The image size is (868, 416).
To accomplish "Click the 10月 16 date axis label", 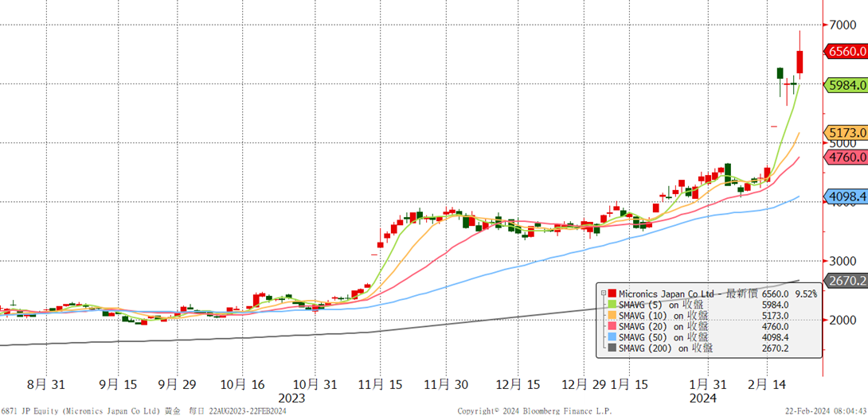I will click(x=242, y=383).
